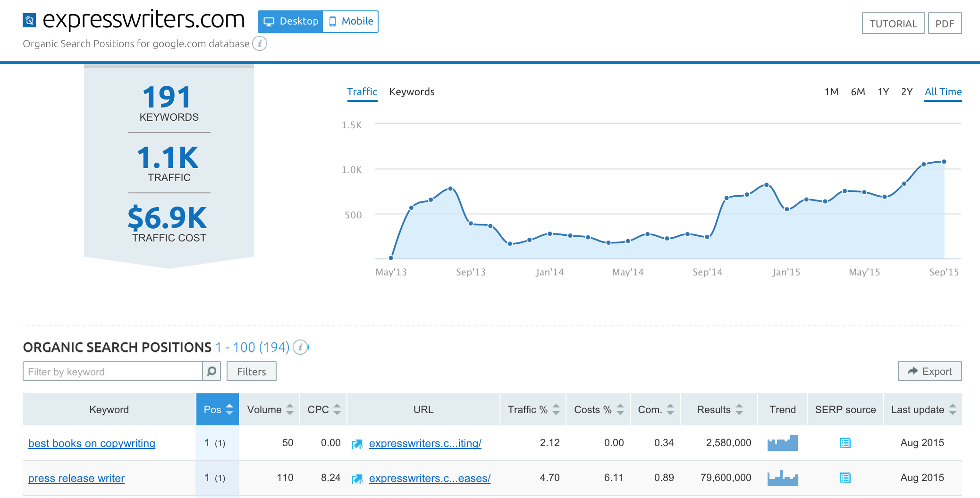Open trend chart for press release writer

(x=782, y=478)
